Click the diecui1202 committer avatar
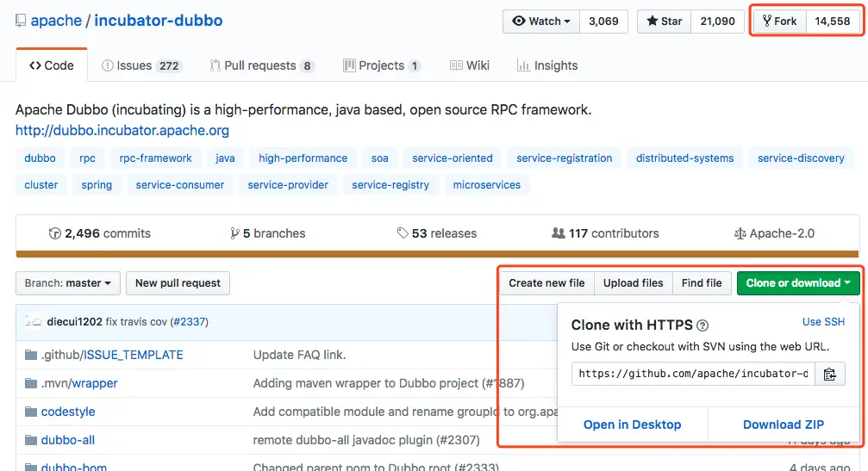 pos(34,321)
